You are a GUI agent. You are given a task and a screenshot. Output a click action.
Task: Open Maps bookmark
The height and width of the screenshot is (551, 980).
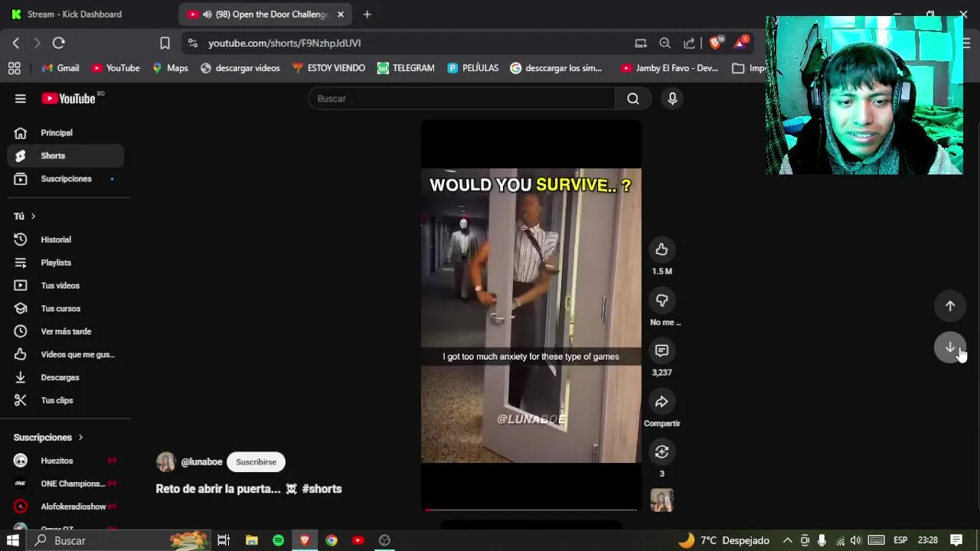coord(170,68)
